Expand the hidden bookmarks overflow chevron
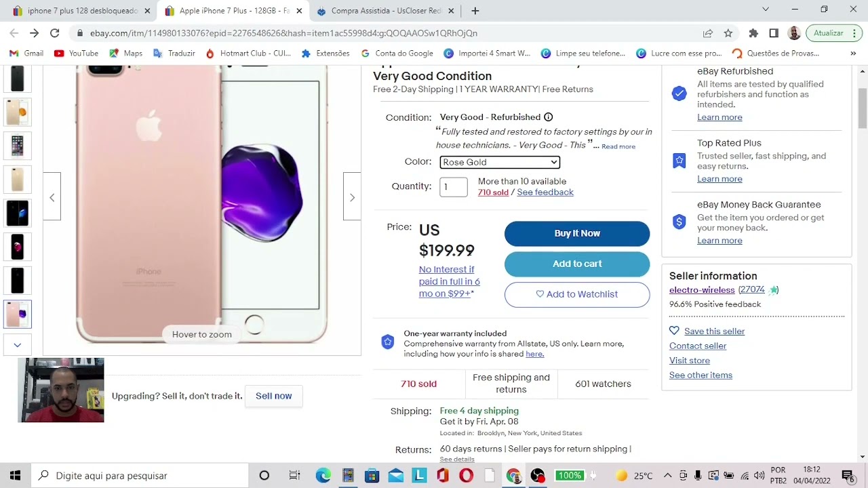Image resolution: width=868 pixels, height=488 pixels. [853, 54]
